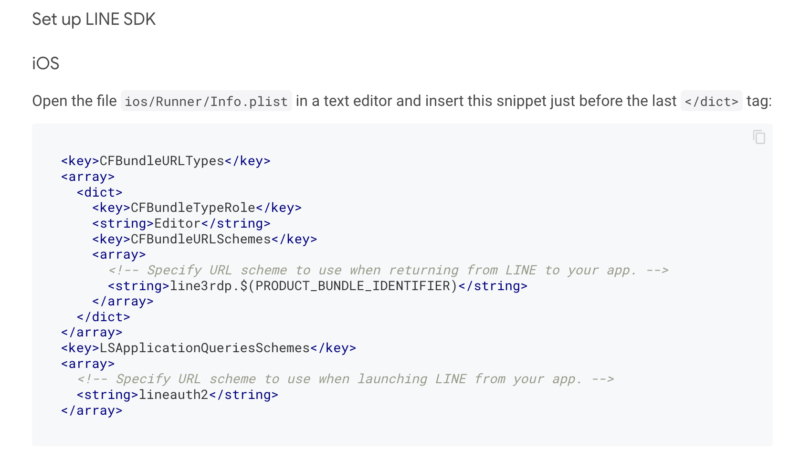The height and width of the screenshot is (461, 800).
Task: Click the LSApplicationQueriesSchemes key line
Action: click(x=208, y=348)
